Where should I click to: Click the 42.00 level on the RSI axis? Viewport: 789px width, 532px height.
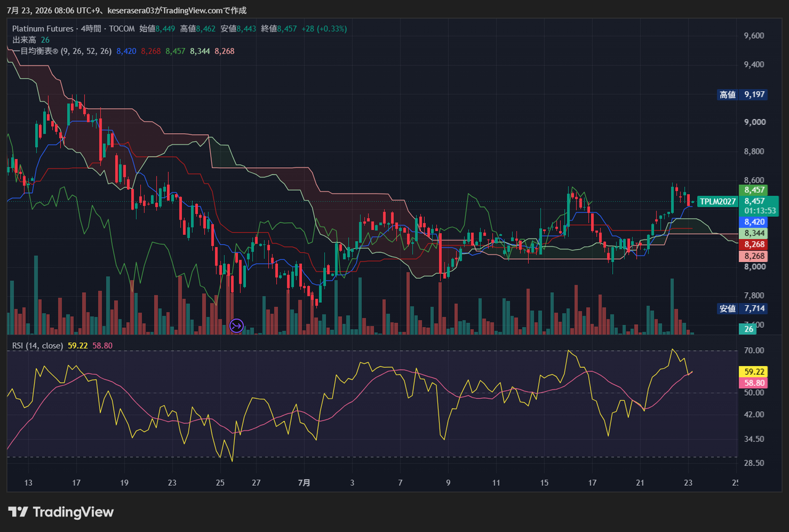754,414
